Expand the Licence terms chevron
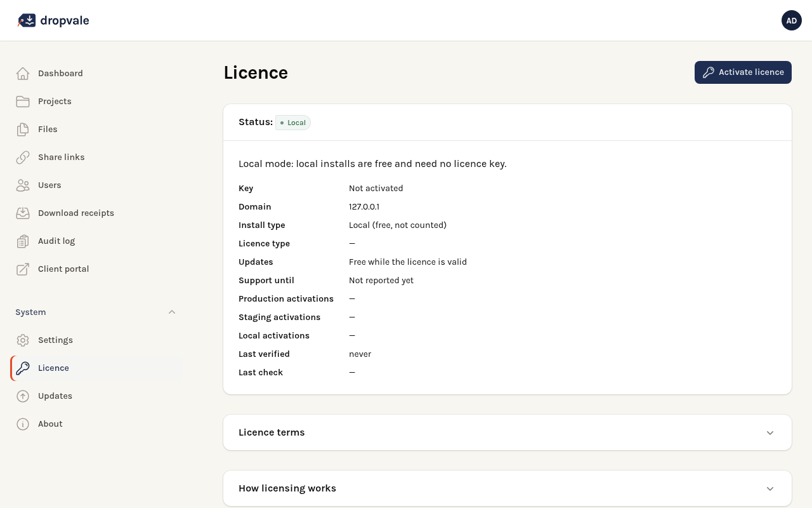Viewport: 812px width, 508px height. point(770,433)
